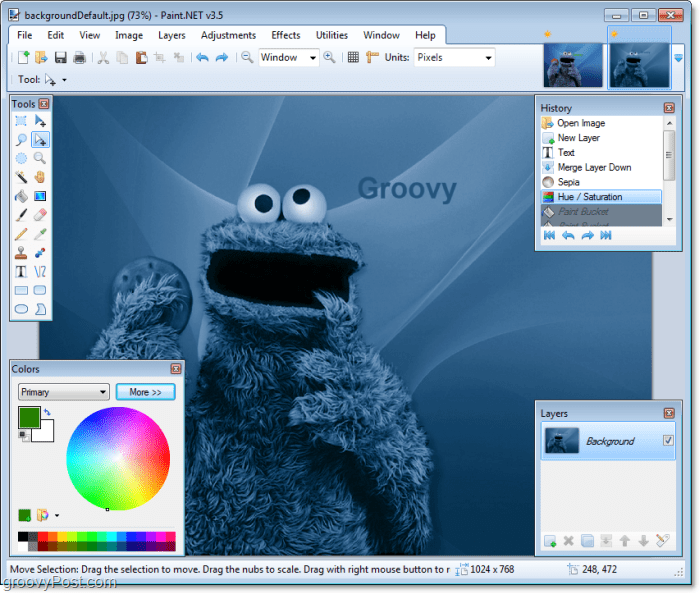The height and width of the screenshot is (593, 700).
Task: Open the Effects menu
Action: pyautogui.click(x=286, y=35)
